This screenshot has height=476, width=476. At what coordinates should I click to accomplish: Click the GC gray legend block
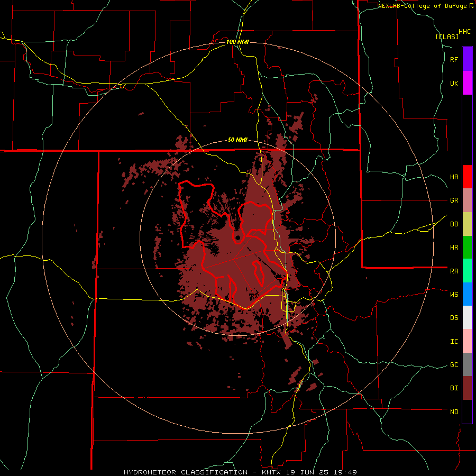tap(467, 364)
